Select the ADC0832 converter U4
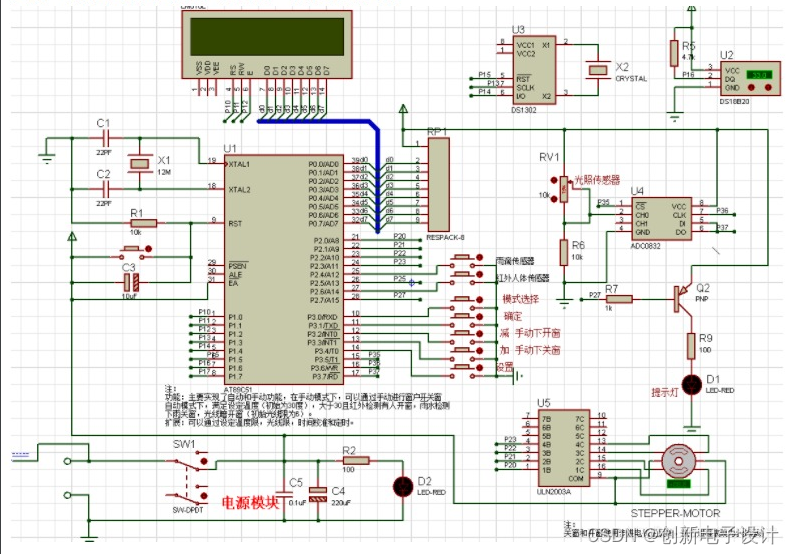 tap(661, 219)
